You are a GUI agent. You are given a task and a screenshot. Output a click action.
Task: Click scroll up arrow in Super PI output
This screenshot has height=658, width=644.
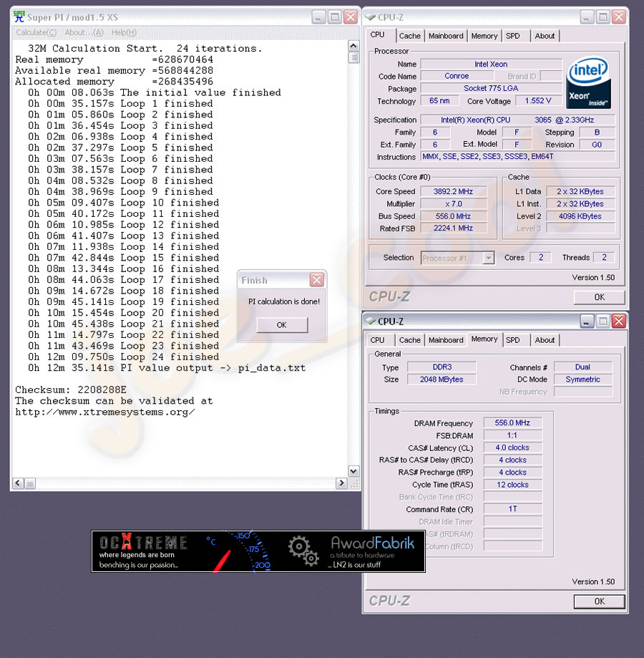pyautogui.click(x=353, y=46)
